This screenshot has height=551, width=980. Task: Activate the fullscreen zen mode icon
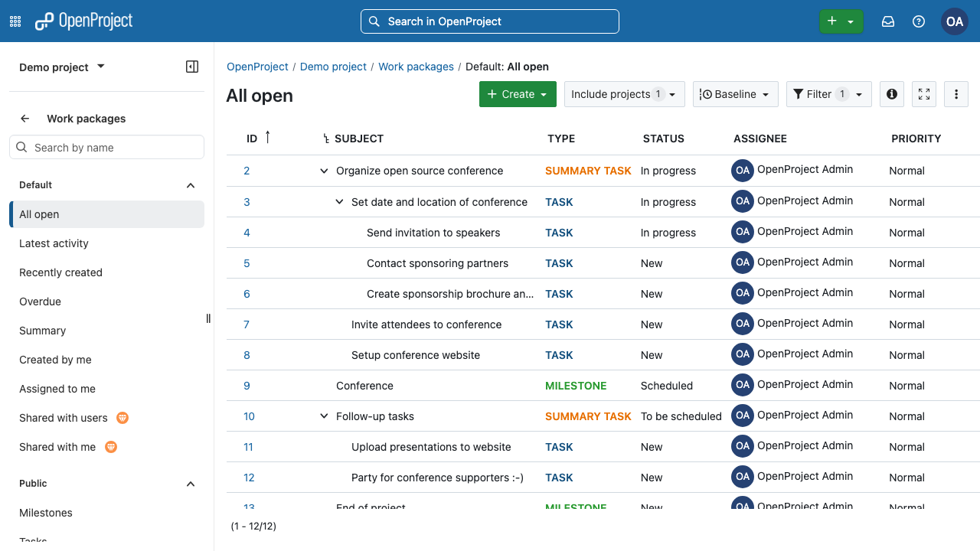pyautogui.click(x=924, y=94)
